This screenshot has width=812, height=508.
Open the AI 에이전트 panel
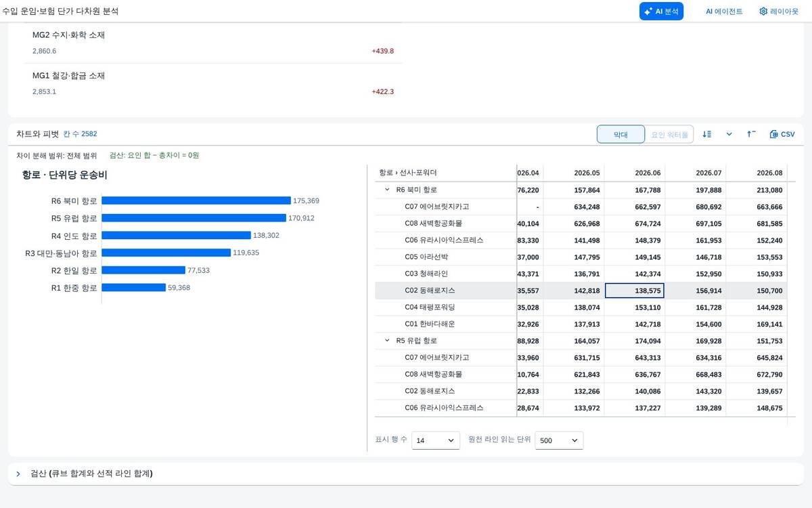pyautogui.click(x=724, y=12)
